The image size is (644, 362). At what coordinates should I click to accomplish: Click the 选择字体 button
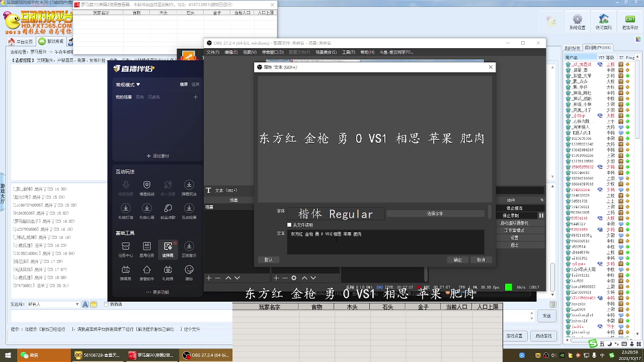(435, 213)
